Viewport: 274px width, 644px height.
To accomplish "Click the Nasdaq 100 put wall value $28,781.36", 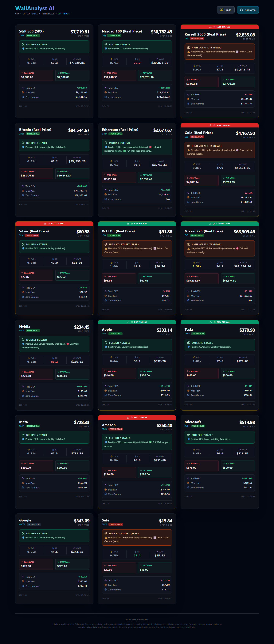I will click(x=147, y=77).
